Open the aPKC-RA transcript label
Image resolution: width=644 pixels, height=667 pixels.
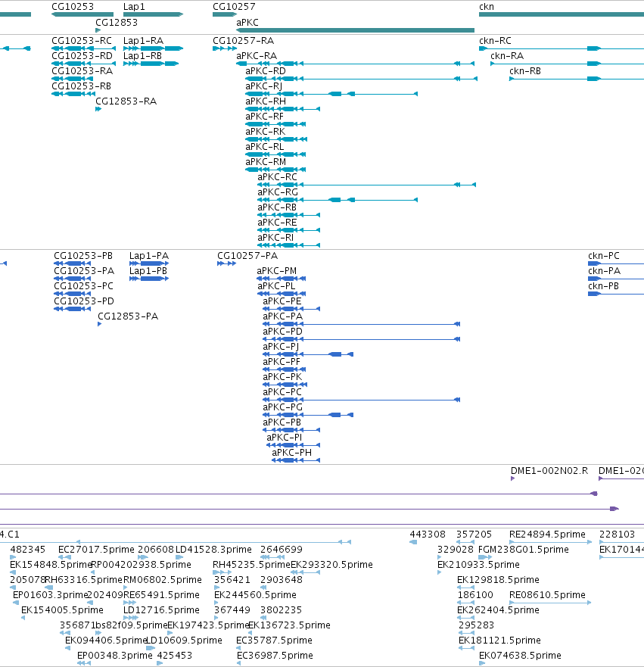(257, 56)
